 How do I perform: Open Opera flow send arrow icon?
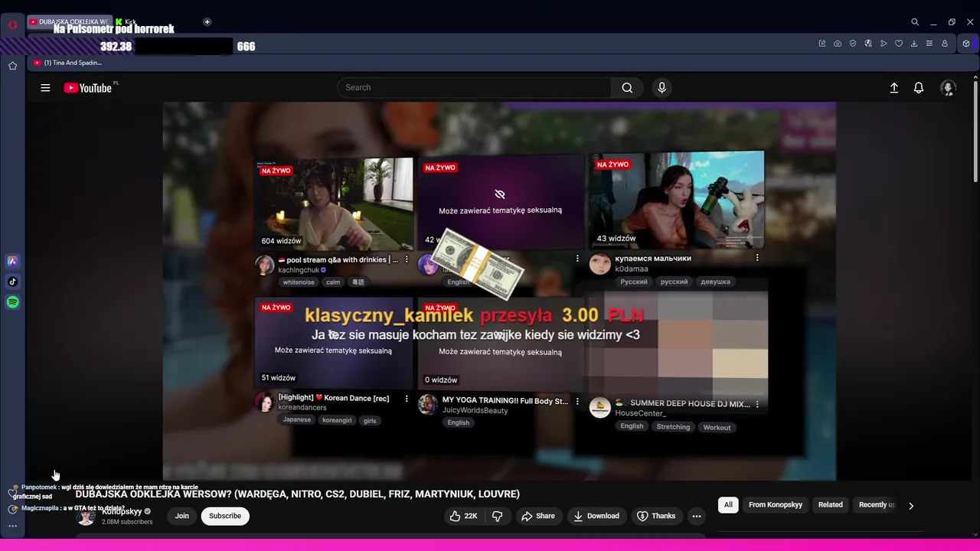[x=884, y=44]
